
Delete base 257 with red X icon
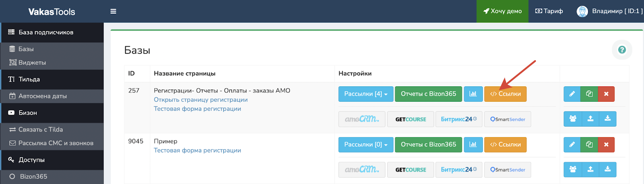pos(606,94)
